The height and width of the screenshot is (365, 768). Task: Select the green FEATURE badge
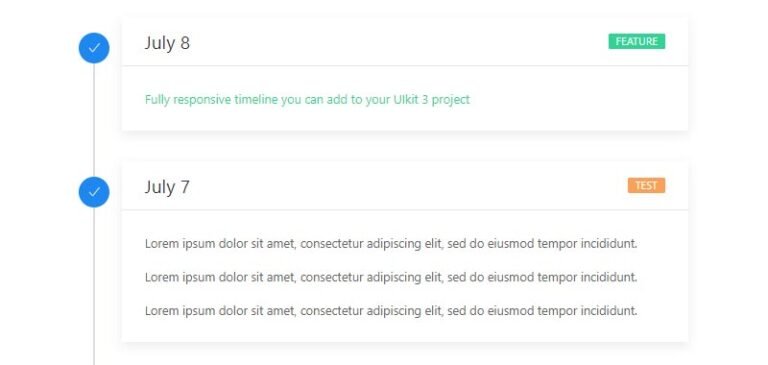[x=637, y=42]
